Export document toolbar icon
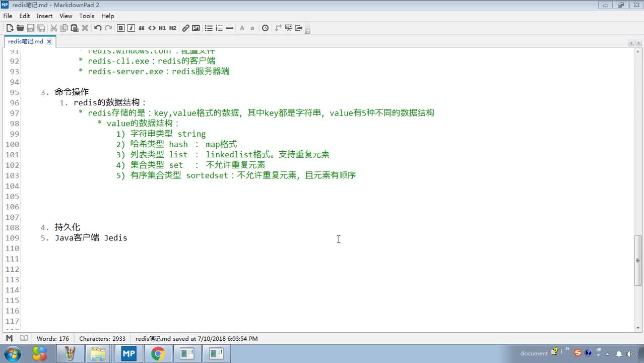The height and width of the screenshot is (363, 644). coord(299,28)
